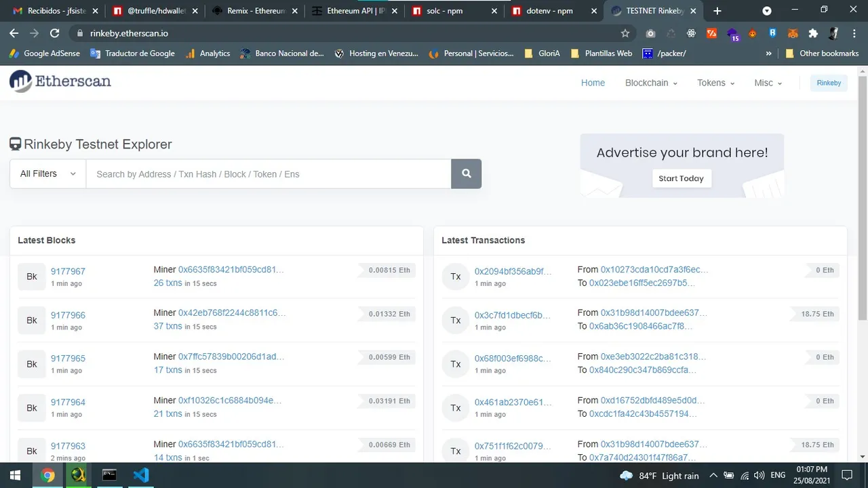The width and height of the screenshot is (868, 488).
Task: Click the search magnifier button
Action: click(x=466, y=174)
